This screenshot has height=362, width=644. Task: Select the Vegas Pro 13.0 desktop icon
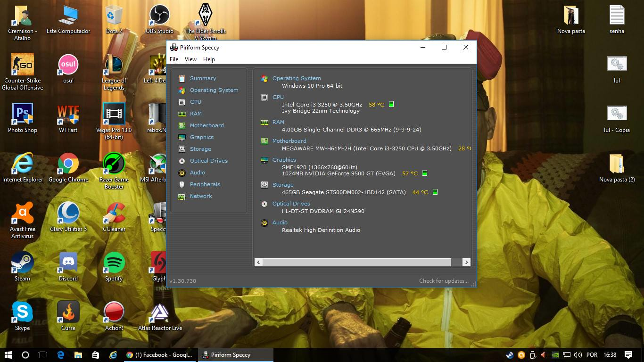[114, 122]
